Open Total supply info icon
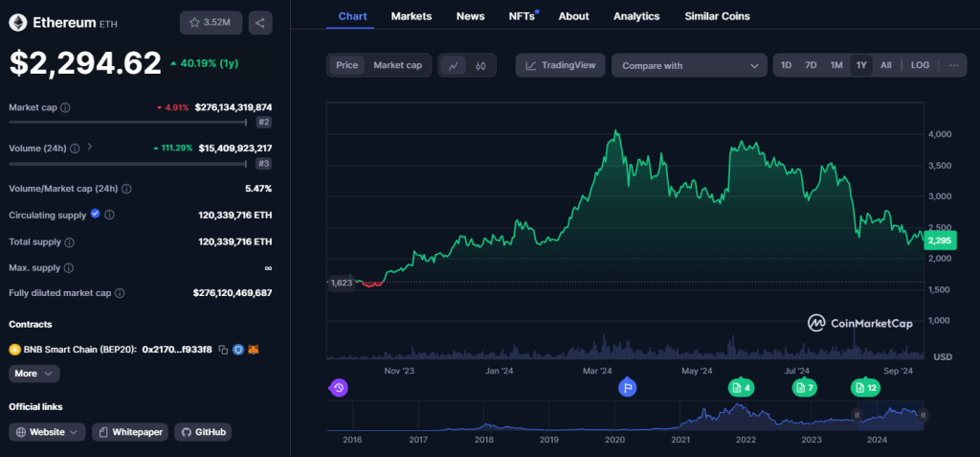Viewport: 980px width, 457px height. click(69, 241)
